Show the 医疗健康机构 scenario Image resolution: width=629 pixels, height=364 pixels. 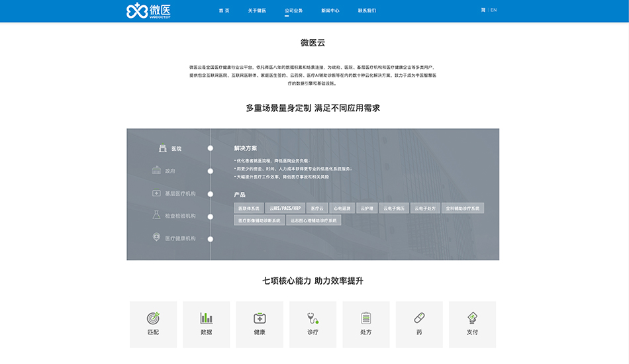[x=179, y=238]
